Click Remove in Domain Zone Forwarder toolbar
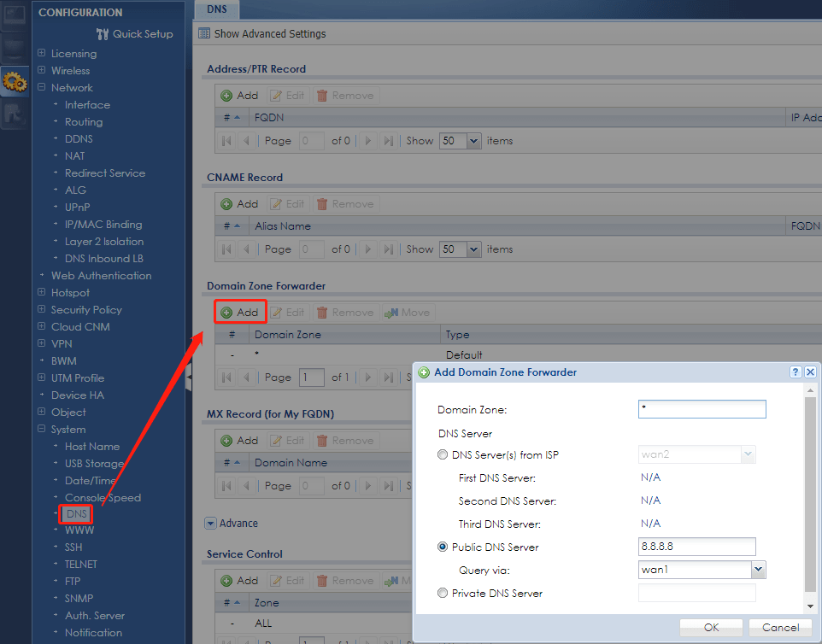Viewport: 822px width, 644px height. [346, 313]
